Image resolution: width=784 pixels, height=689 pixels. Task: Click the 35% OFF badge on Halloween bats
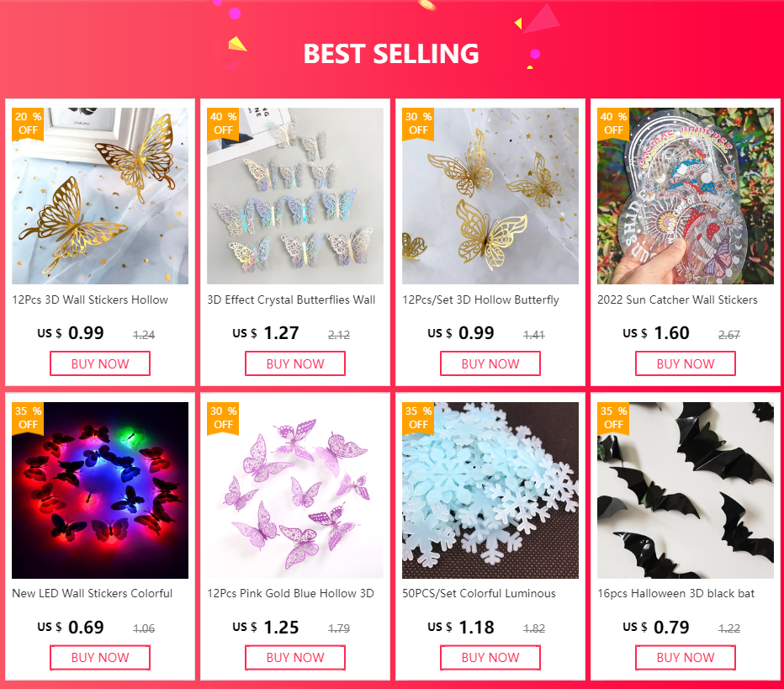click(x=613, y=418)
